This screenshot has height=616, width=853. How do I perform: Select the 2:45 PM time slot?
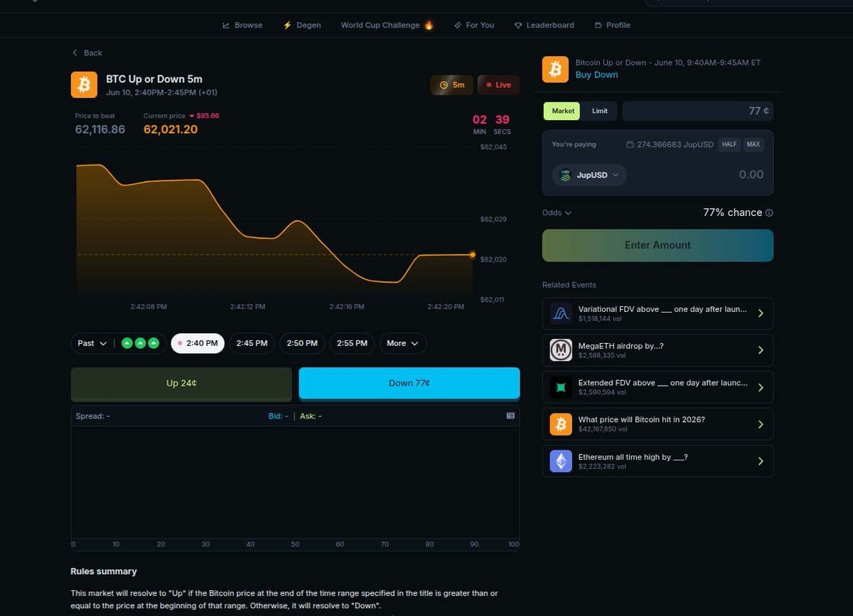click(x=252, y=343)
